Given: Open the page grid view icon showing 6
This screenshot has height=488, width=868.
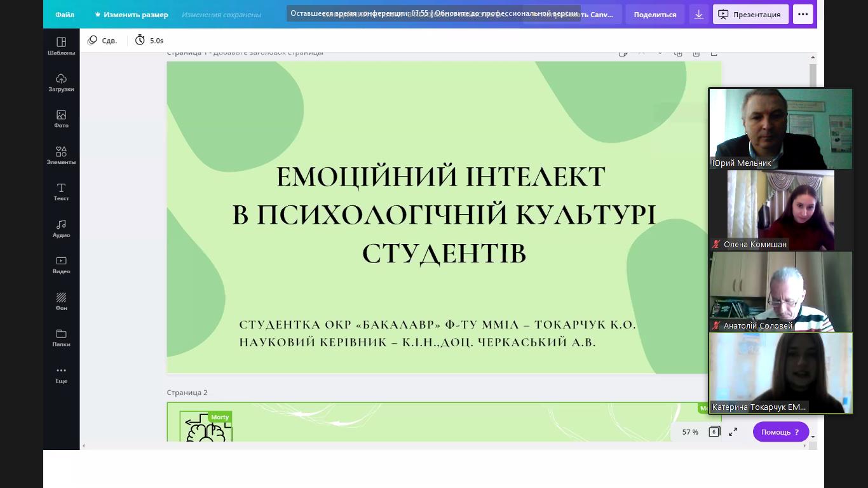Looking at the screenshot, I should coord(714,431).
